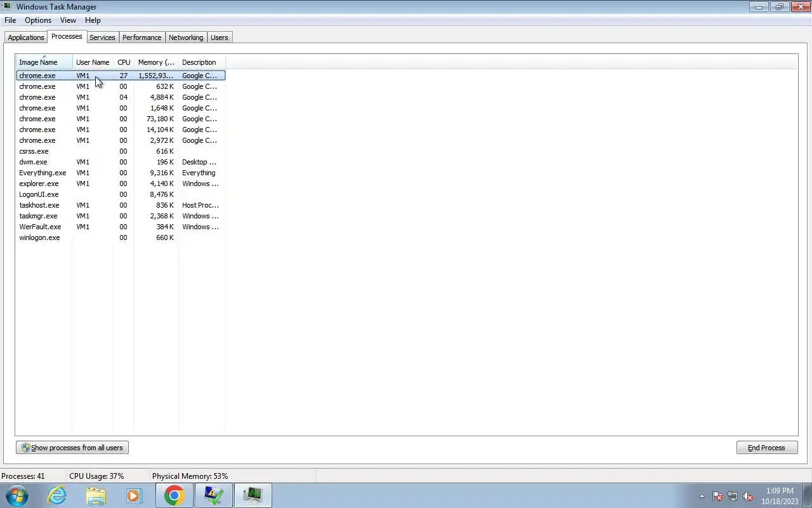This screenshot has width=812, height=508.
Task: Open the network status tray icon
Action: [733, 496]
